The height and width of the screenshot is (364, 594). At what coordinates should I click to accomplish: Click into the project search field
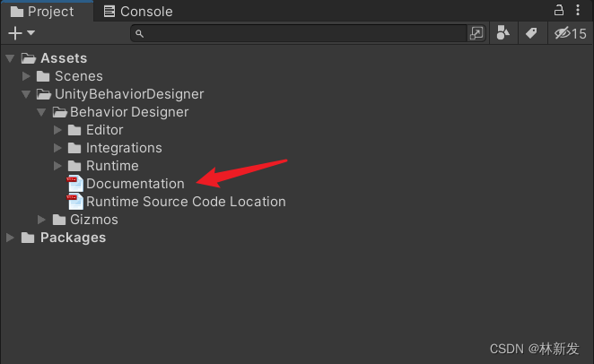303,33
